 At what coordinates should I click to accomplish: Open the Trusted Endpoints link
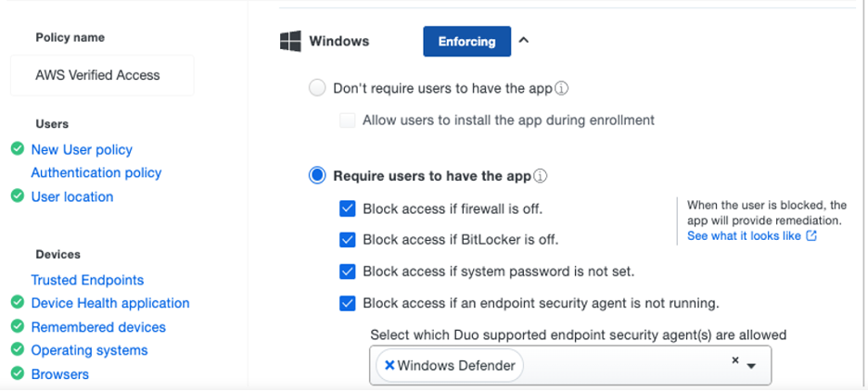click(87, 280)
